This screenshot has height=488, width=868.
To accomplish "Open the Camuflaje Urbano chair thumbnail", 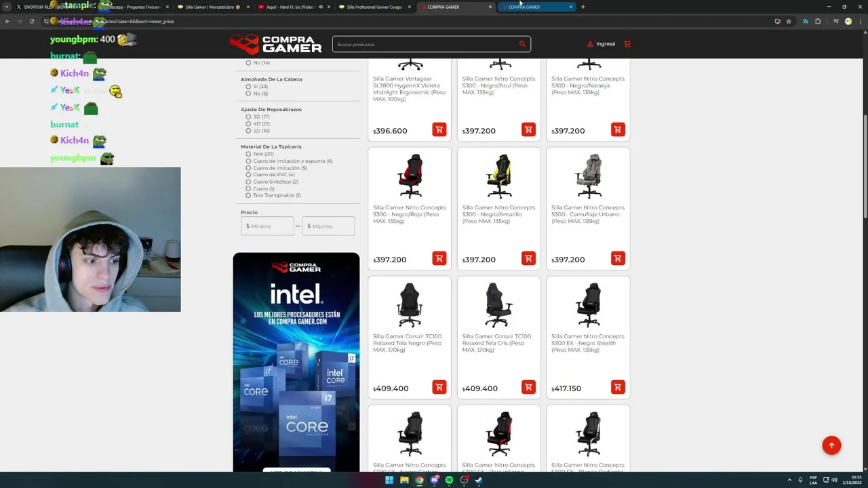I will 588,176.
